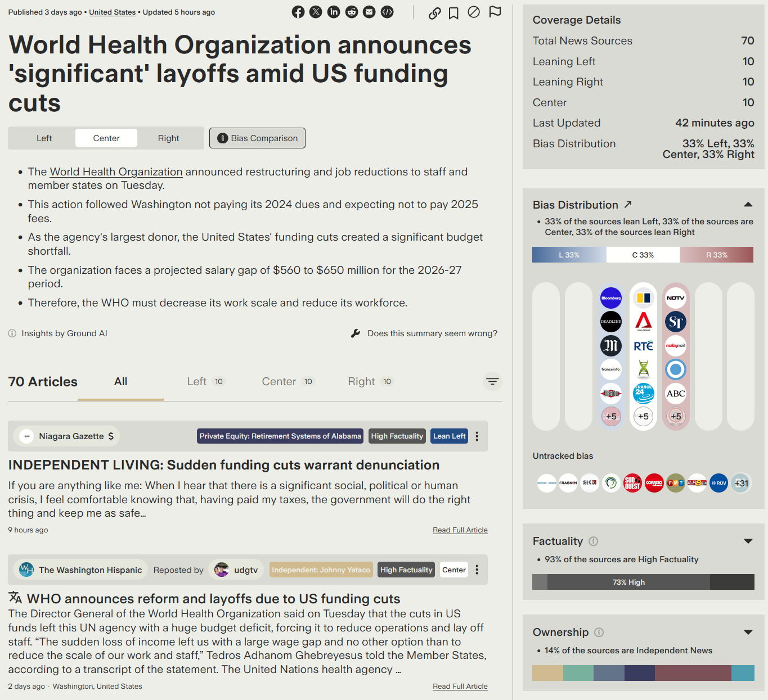This screenshot has height=700, width=768.
Task: Show five more left-leaning sources
Action: pos(611,417)
